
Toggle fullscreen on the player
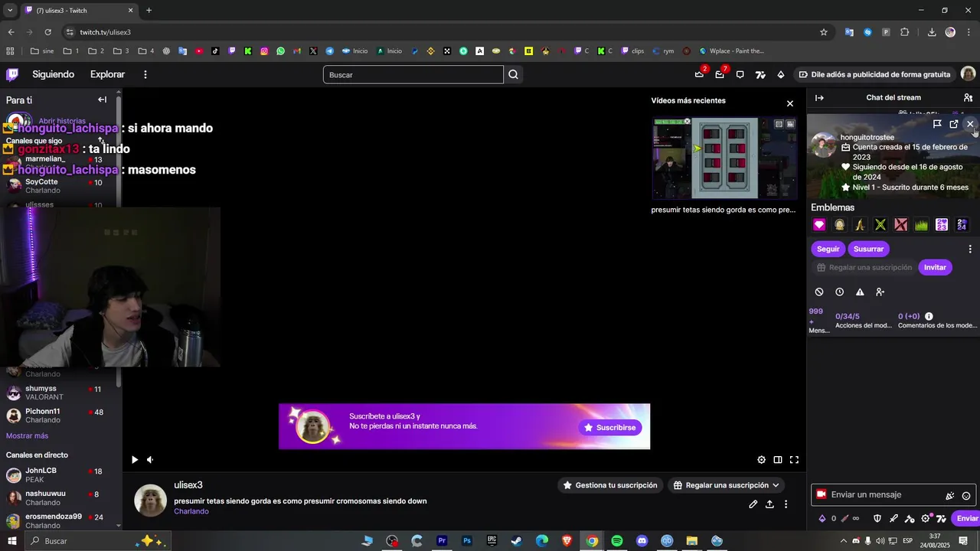[x=794, y=459]
